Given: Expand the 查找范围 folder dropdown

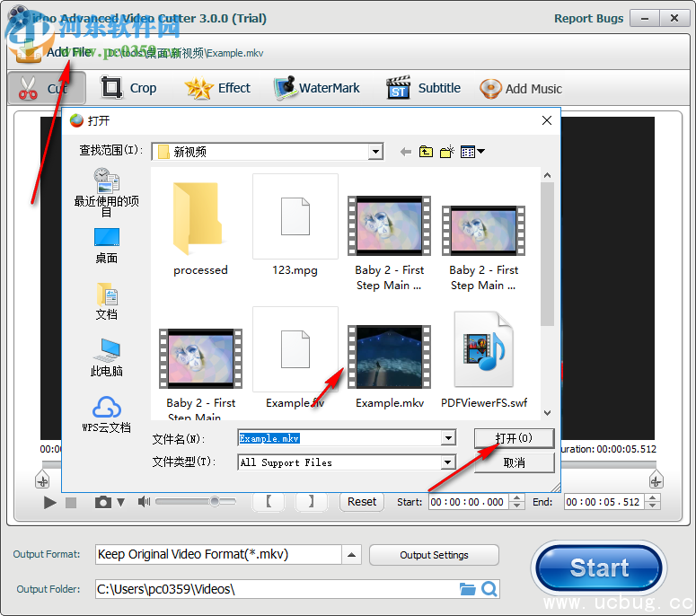Looking at the screenshot, I should click(375, 152).
